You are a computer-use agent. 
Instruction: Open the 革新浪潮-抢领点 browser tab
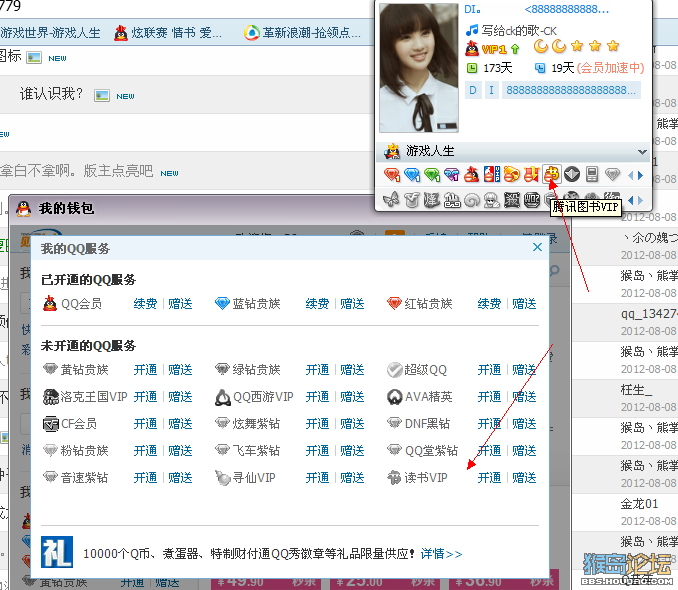tap(302, 32)
